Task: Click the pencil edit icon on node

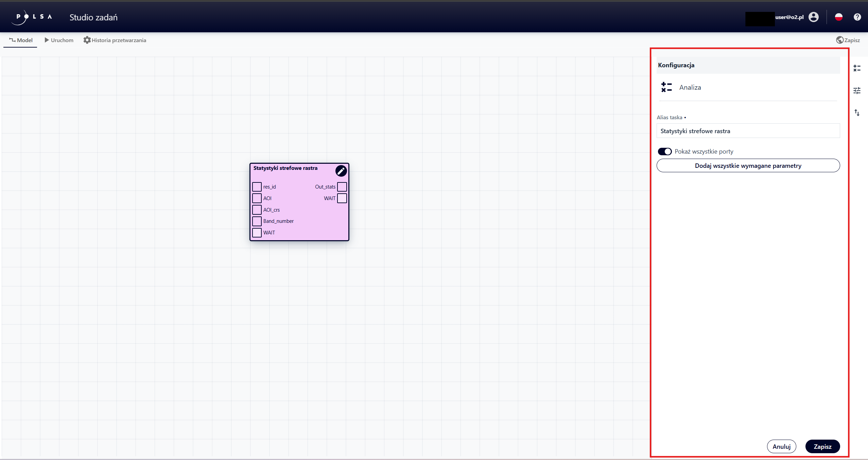Action: (x=341, y=171)
